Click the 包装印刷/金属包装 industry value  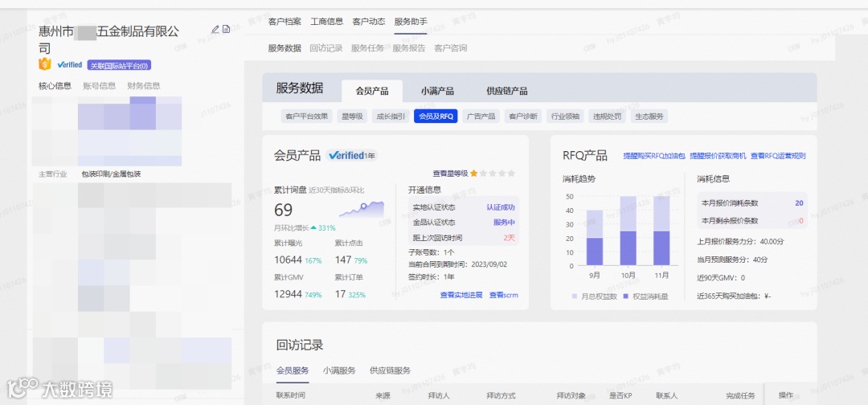[111, 174]
